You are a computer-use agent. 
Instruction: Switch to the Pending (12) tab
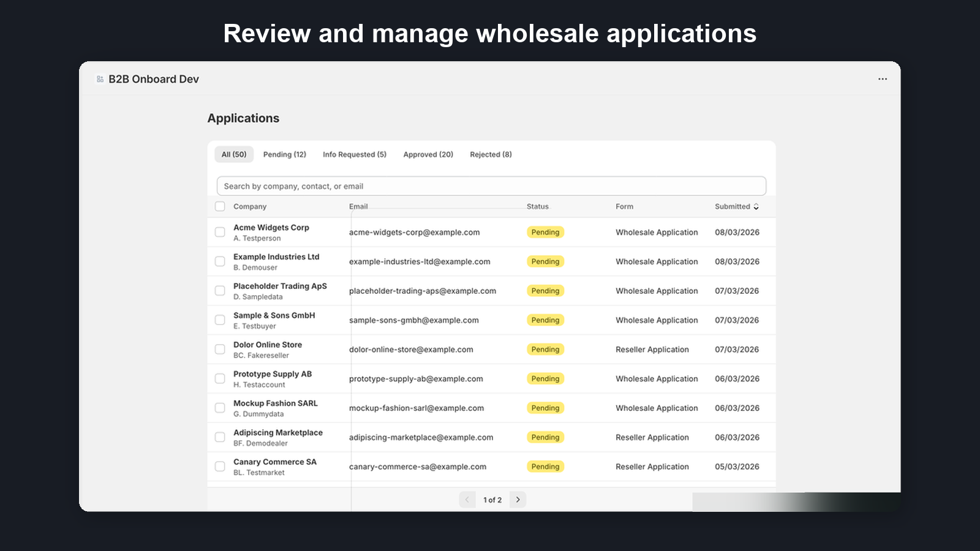tap(284, 154)
